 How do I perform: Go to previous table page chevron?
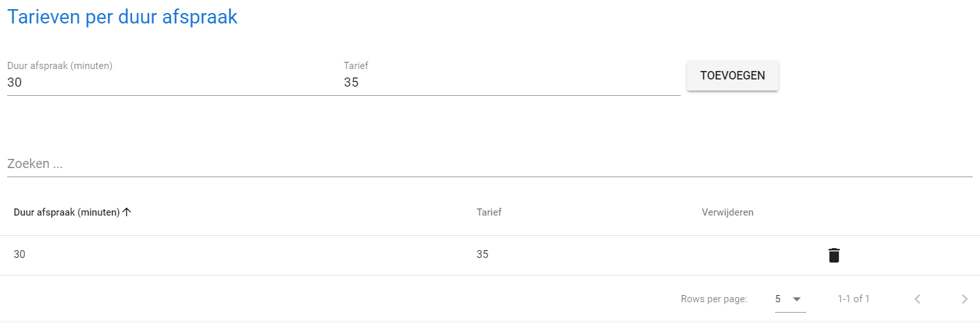[918, 299]
